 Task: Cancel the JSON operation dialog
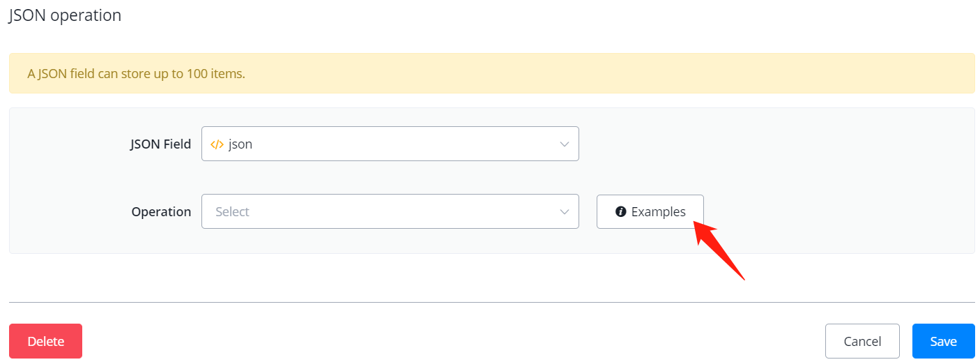point(862,341)
